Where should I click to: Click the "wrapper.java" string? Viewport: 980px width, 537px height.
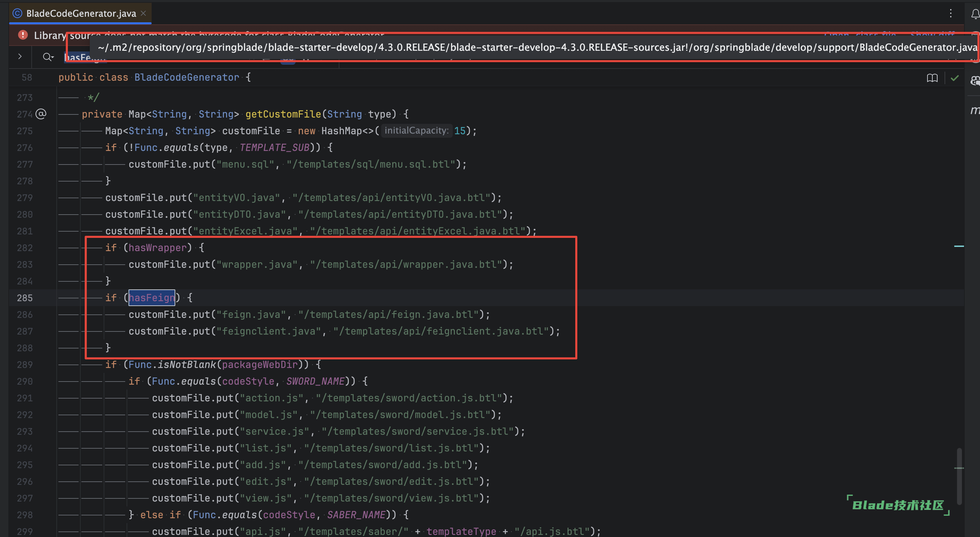[257, 265]
